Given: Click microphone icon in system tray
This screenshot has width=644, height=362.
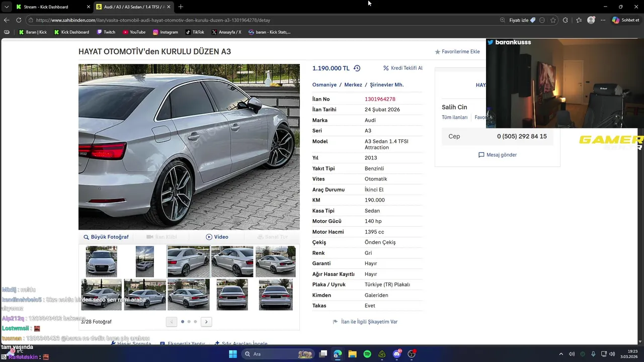Looking at the screenshot, I should point(593,354).
